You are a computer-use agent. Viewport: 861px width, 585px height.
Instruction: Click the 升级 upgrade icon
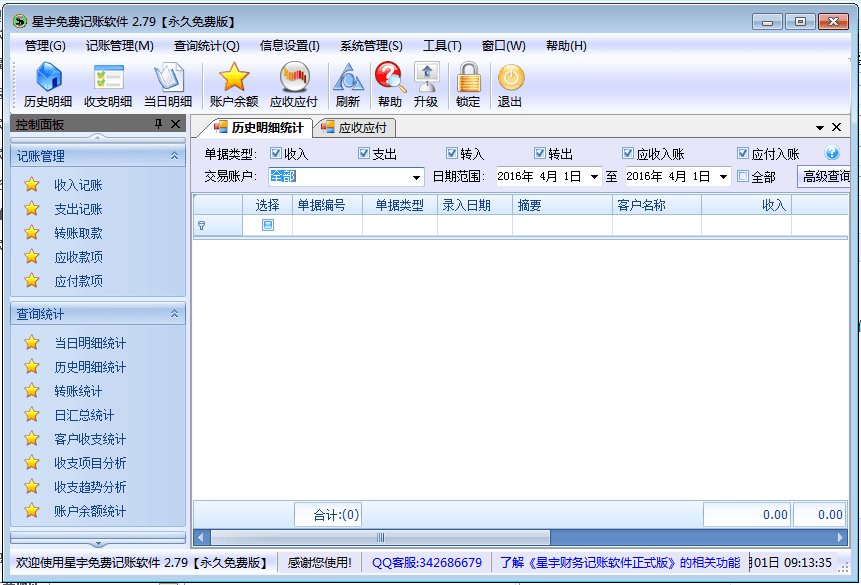(426, 85)
